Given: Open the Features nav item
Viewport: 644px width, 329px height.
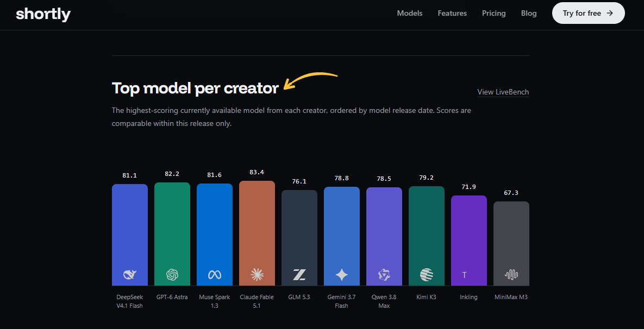Looking at the screenshot, I should (x=452, y=13).
